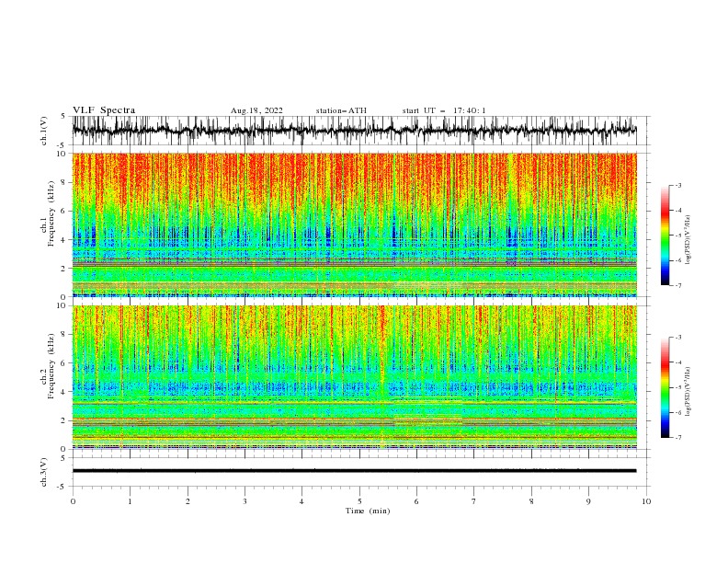Click time axis tick label "0"
Screen dimensions: 728x563
click(x=73, y=501)
